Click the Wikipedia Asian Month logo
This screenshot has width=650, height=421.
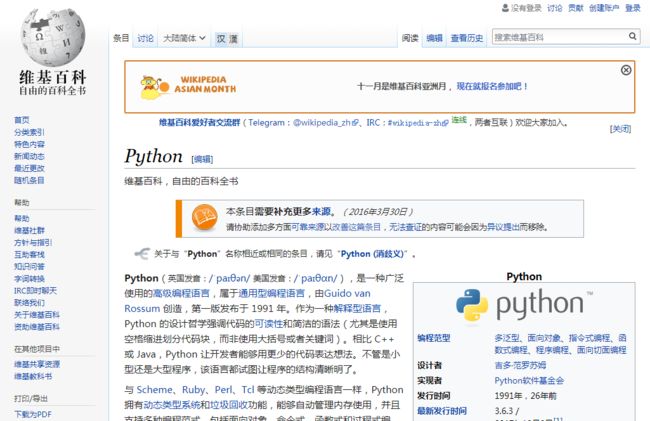click(x=188, y=86)
